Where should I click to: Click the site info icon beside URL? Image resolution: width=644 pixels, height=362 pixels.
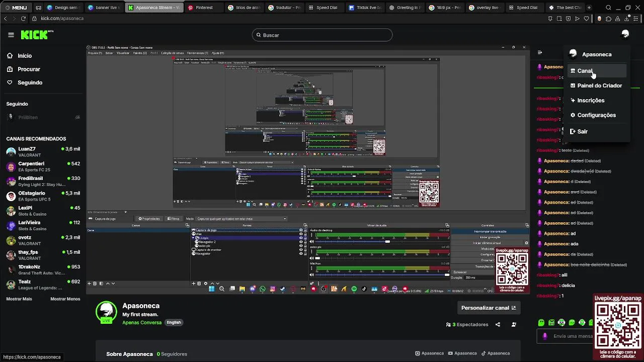pos(34,19)
